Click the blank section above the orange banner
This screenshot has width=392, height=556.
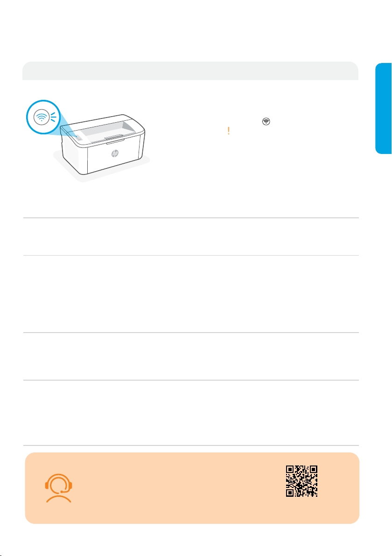191,413
